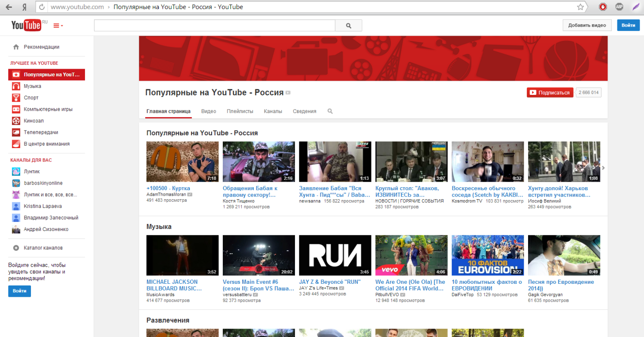Open the Музыка headphones icon in sidebar
The image size is (644, 337).
[16, 86]
